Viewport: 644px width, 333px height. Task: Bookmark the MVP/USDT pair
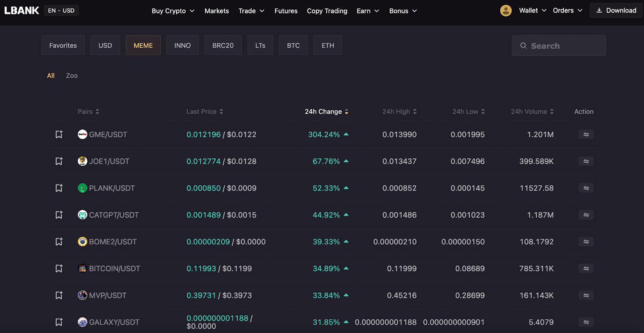pyautogui.click(x=59, y=296)
